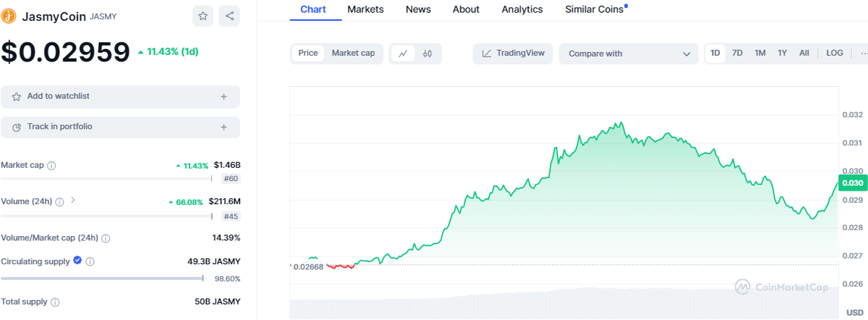The width and height of the screenshot is (868, 320).
Task: Star JasmyCoin with the favorite button
Action: click(203, 16)
